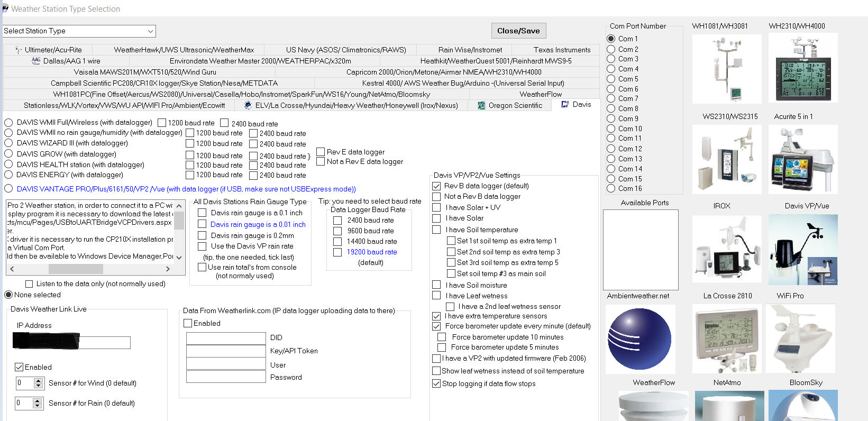Open the US Navy (ASOS/Climatronics/RAWS) tab
The height and width of the screenshot is (421, 868).
346,50
